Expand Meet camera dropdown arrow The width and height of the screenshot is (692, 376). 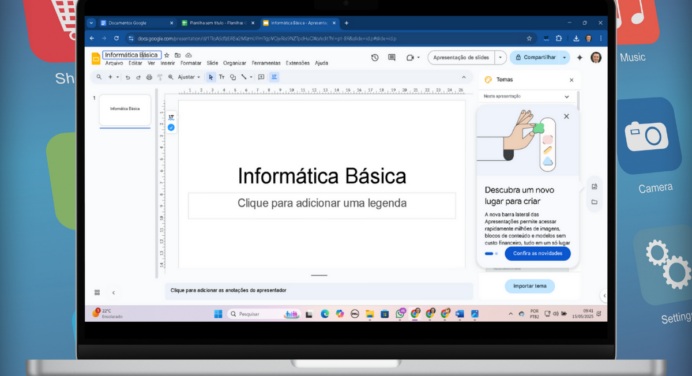click(x=418, y=57)
